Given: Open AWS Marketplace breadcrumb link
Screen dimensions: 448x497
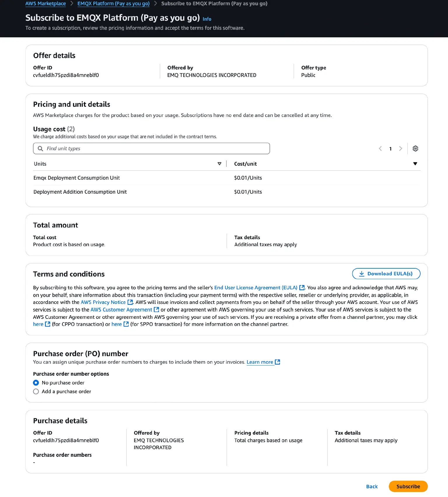Looking at the screenshot, I should [x=45, y=3].
